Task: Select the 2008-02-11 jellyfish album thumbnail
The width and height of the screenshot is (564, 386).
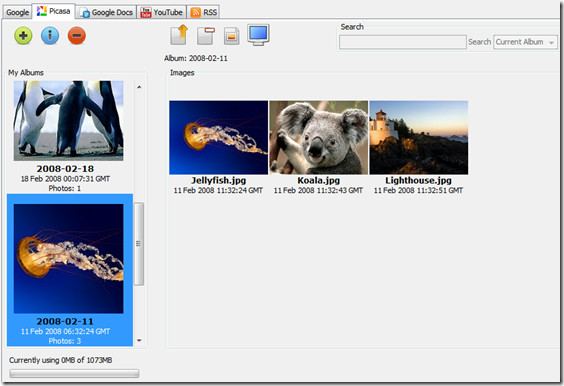Action: point(68,259)
